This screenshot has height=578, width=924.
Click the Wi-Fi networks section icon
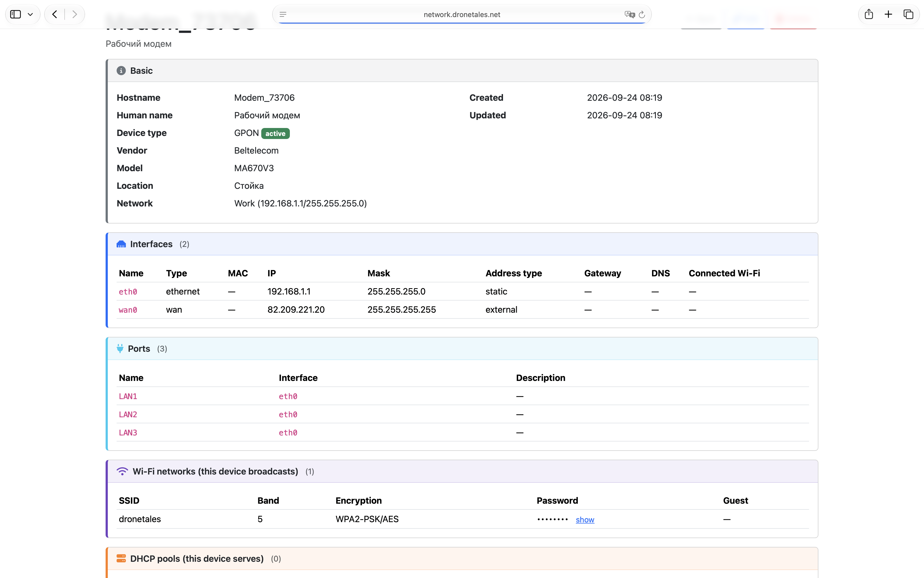122,471
